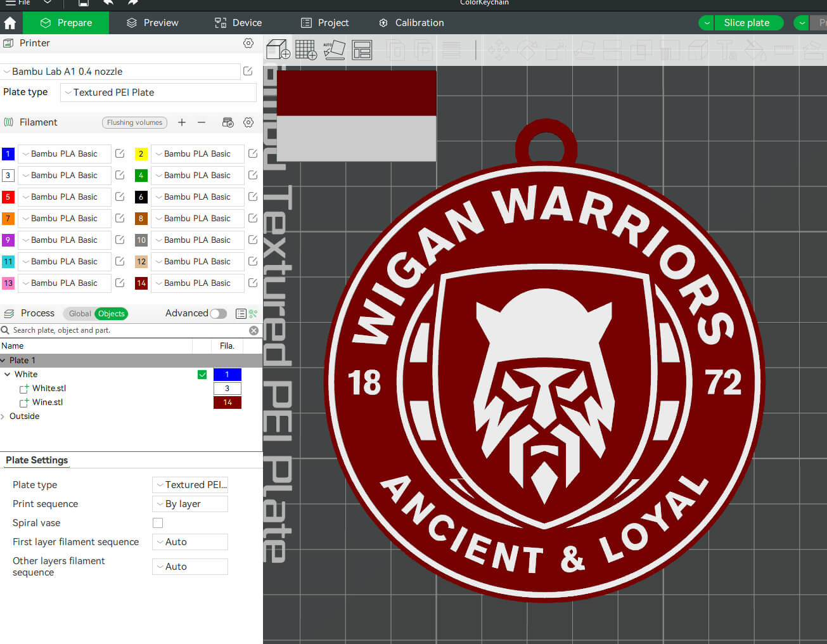Click the Auto orient icon
Screen dimensions: 827x644
click(x=334, y=49)
